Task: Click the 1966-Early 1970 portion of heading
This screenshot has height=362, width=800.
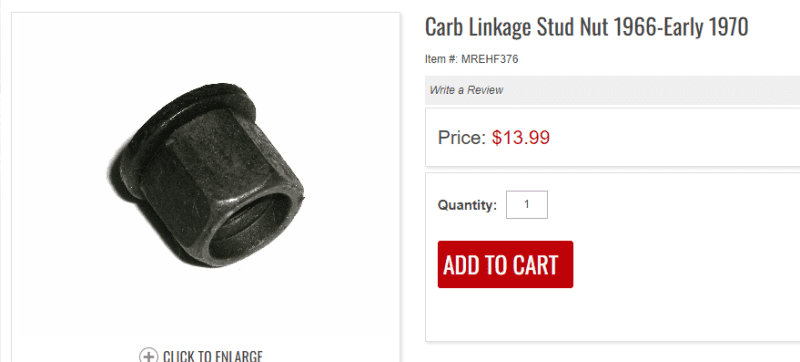Action: coord(680,28)
